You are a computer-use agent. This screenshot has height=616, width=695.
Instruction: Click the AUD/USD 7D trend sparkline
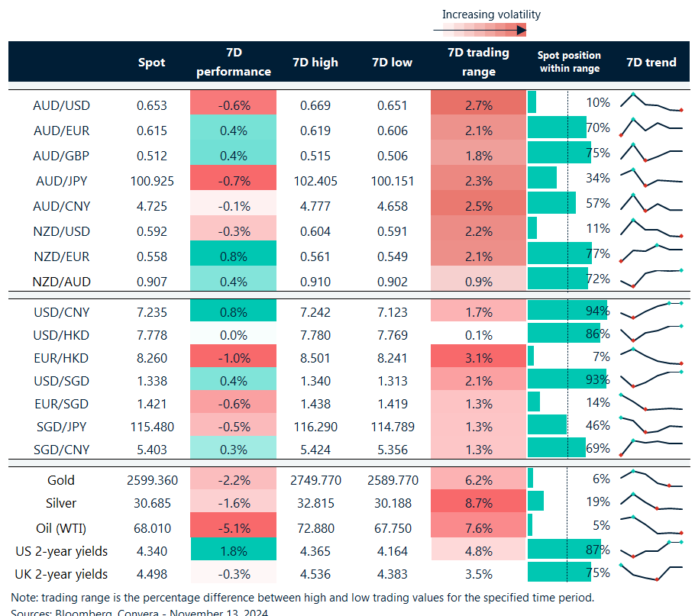[649, 102]
